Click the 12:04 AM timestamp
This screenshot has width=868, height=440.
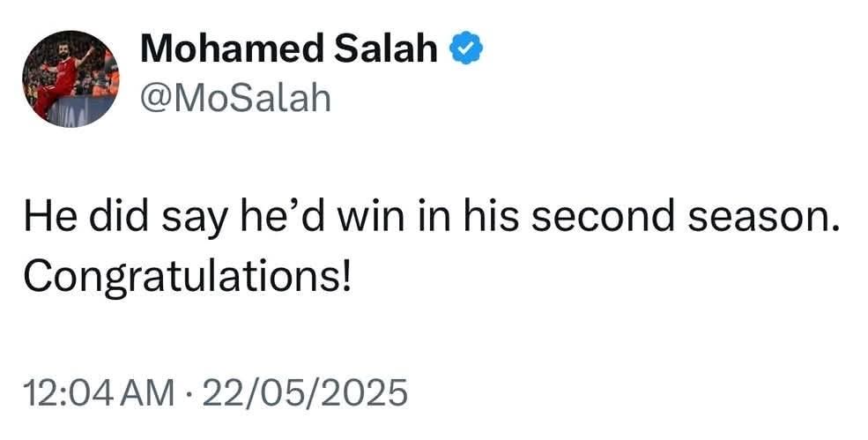click(x=99, y=392)
